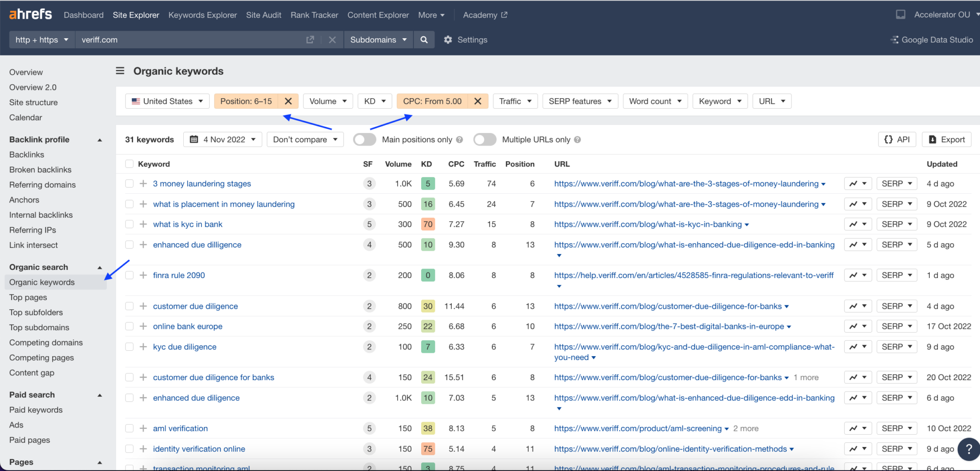Select Top pages in the sidebar
Image resolution: width=980 pixels, height=471 pixels.
point(28,297)
